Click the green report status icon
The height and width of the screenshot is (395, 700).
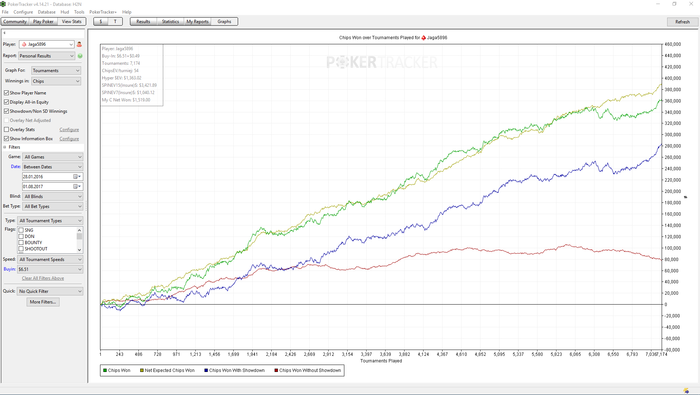(x=80, y=56)
